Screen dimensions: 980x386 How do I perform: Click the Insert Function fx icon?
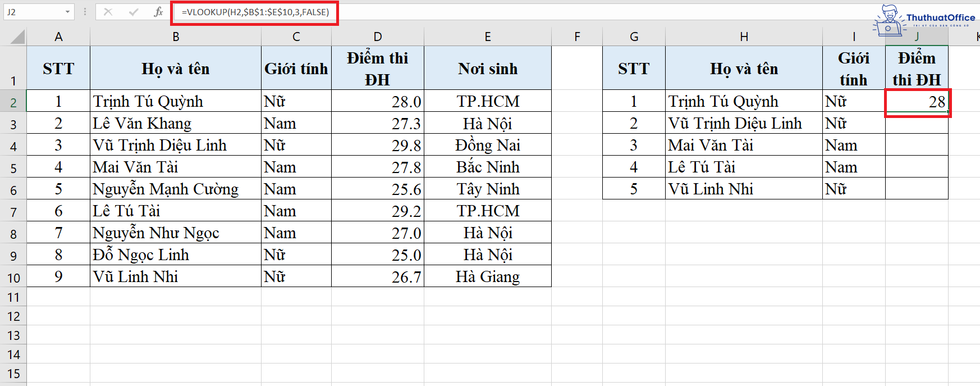coord(158,12)
